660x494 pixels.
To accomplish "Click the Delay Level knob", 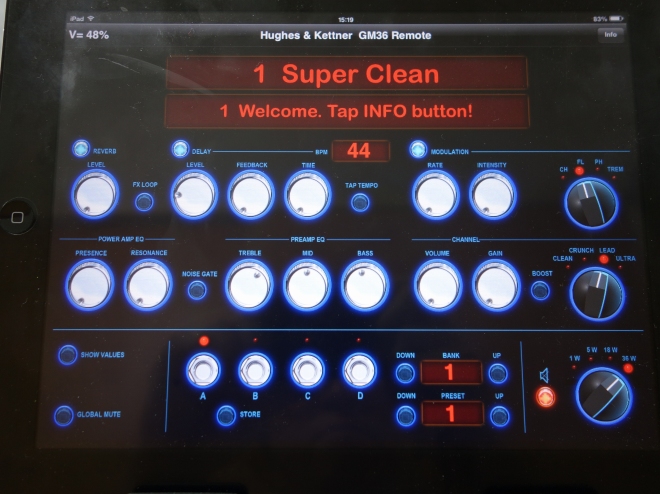I will (194, 195).
